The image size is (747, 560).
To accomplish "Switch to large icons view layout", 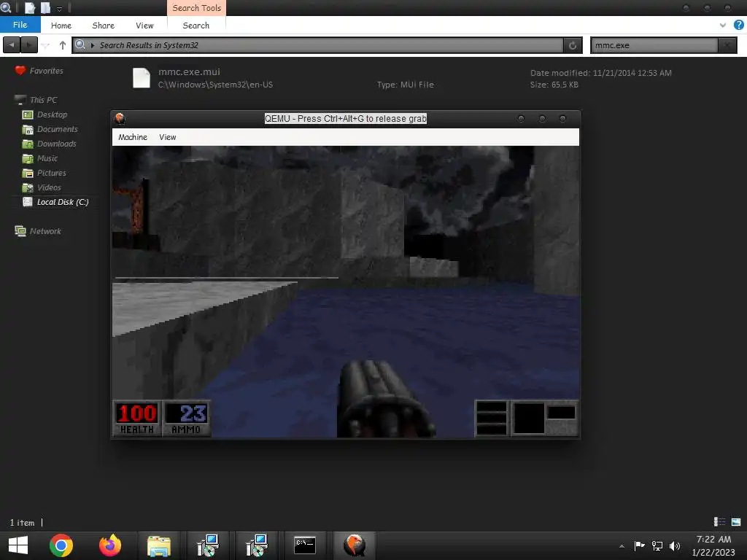I will pyautogui.click(x=736, y=522).
